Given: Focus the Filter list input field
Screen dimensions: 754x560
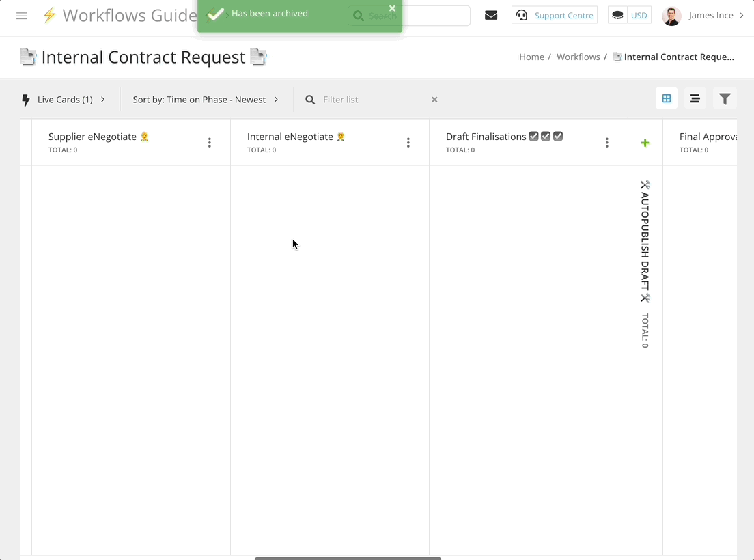Looking at the screenshot, I should tap(374, 100).
